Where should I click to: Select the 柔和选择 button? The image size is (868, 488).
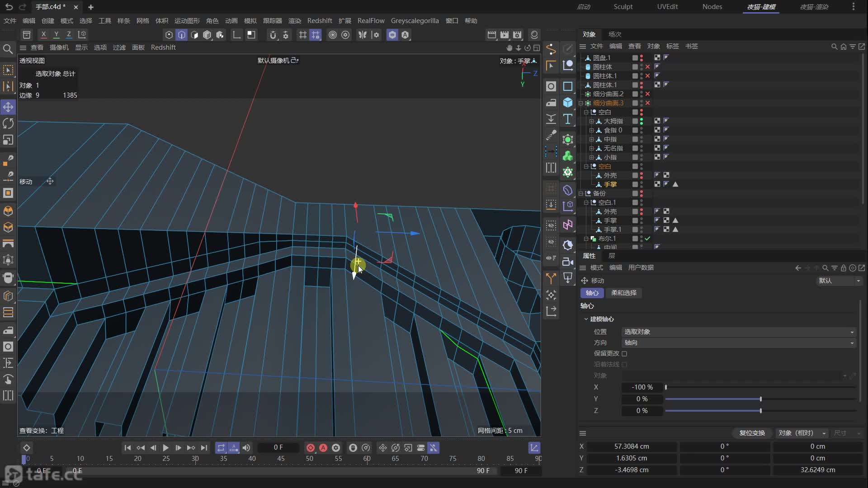point(623,293)
